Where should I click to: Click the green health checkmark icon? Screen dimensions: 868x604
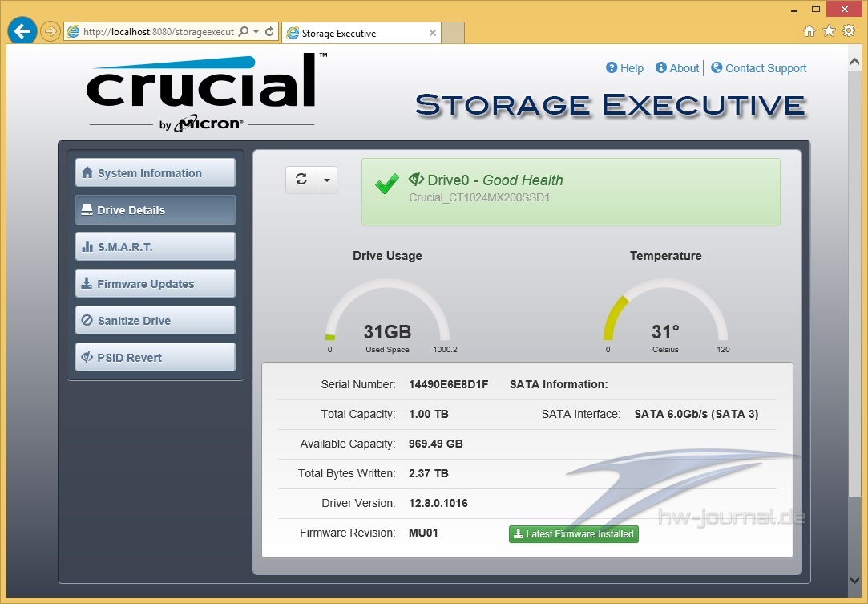pyautogui.click(x=386, y=184)
